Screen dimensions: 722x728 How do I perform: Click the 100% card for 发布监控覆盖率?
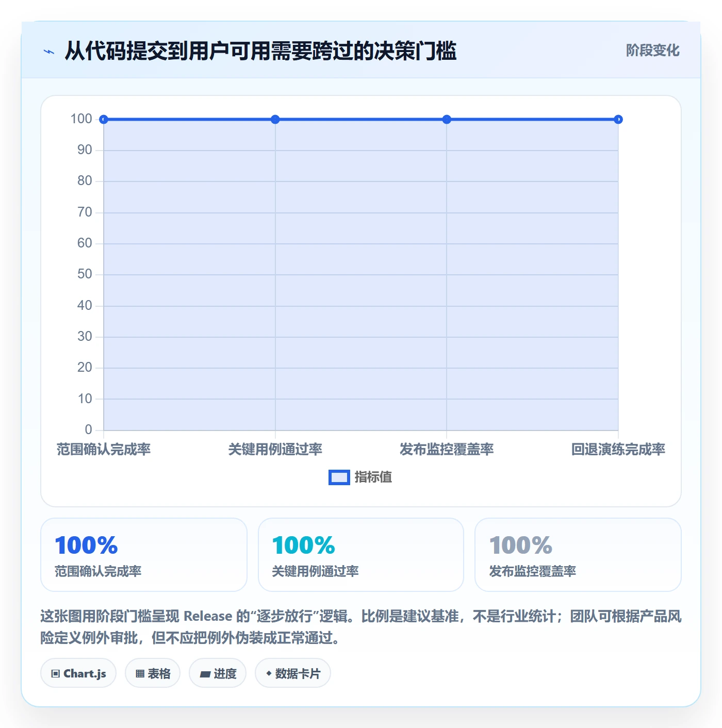coord(578,555)
